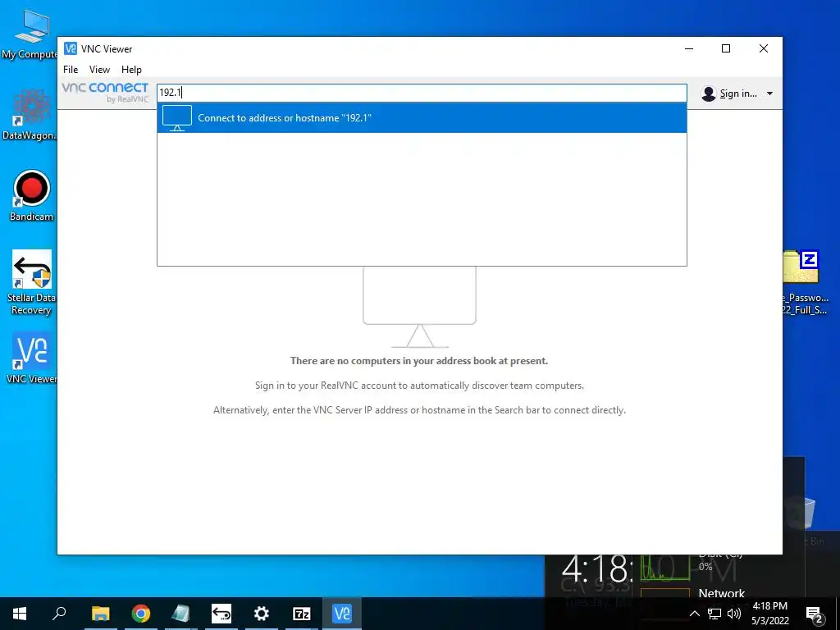The height and width of the screenshot is (630, 840).
Task: Click the VNC Viewer title bar icon
Action: point(71,48)
